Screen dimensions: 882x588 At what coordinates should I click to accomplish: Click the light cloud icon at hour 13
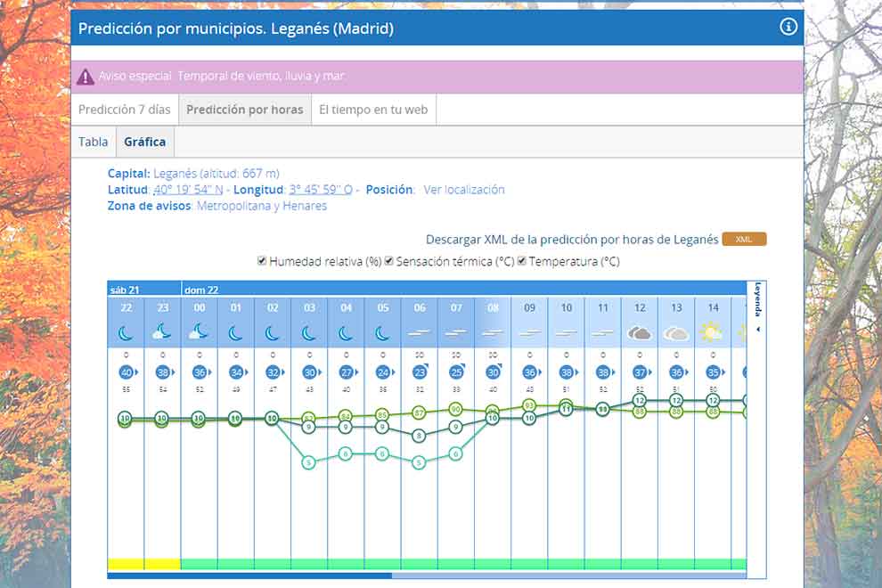click(676, 333)
